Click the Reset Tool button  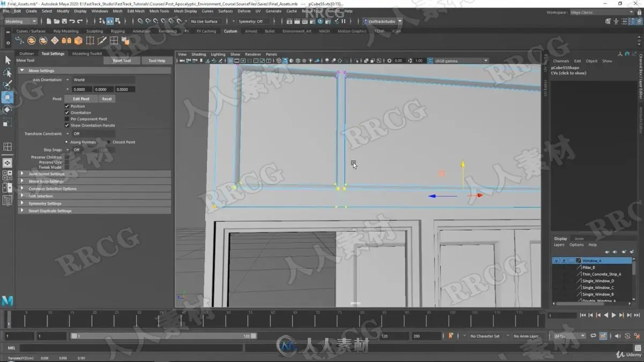tap(122, 61)
